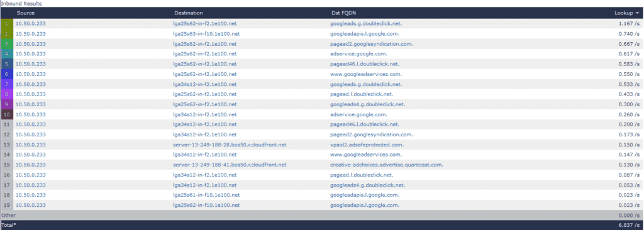Open pagead.l.doubleclick.net. in row 16

[362, 175]
